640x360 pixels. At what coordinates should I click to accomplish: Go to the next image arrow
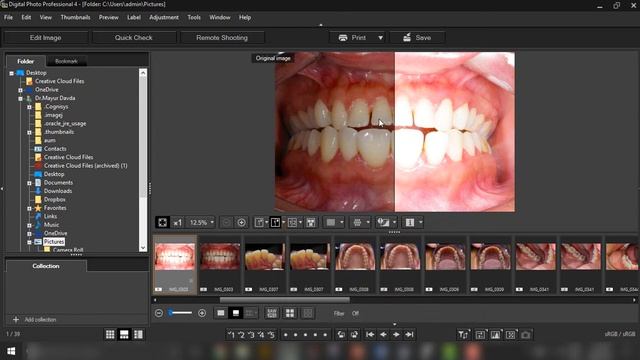pyautogui.click(x=396, y=335)
